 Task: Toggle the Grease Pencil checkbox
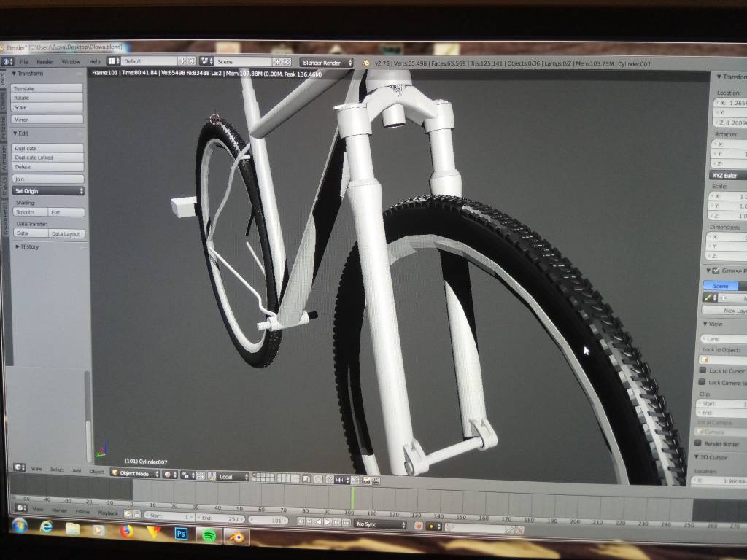716,271
